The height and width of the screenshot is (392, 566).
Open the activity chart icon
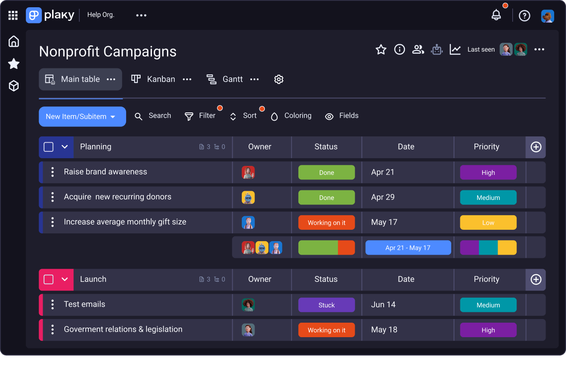(x=455, y=50)
